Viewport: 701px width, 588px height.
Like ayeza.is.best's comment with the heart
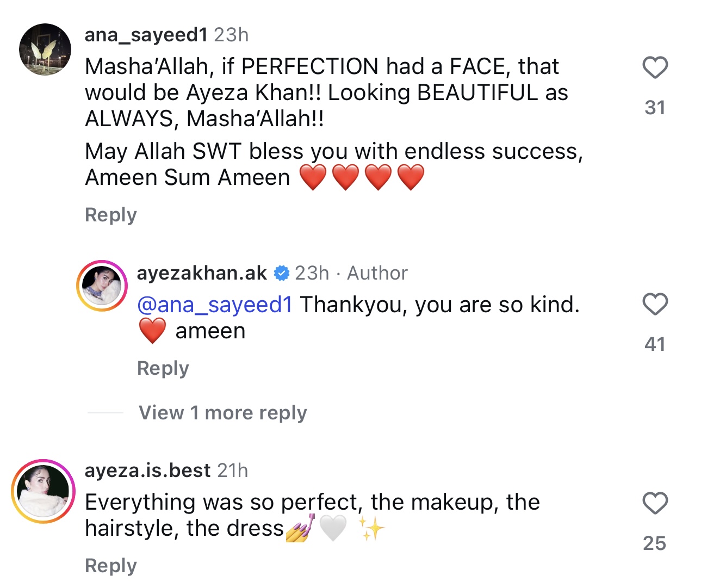(x=655, y=503)
